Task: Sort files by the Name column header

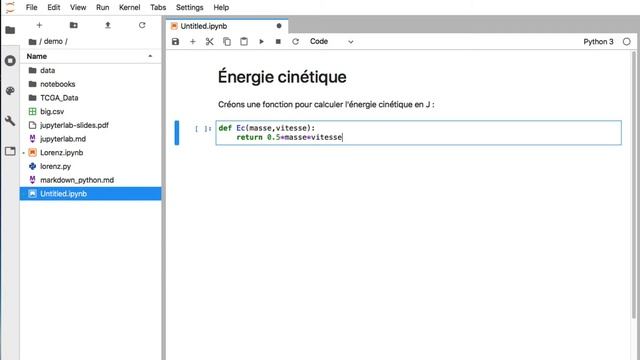Action: [90, 56]
